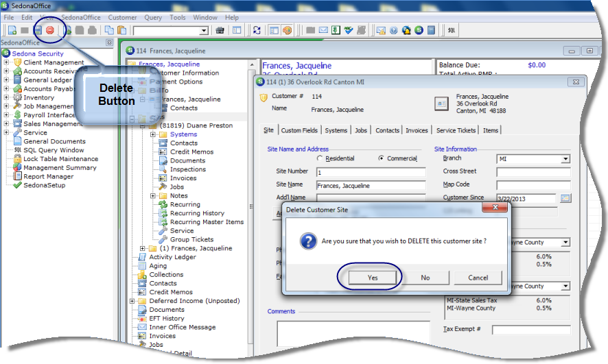The width and height of the screenshot is (608, 364).
Task: Click the Site Name input field
Action: pyautogui.click(x=371, y=186)
